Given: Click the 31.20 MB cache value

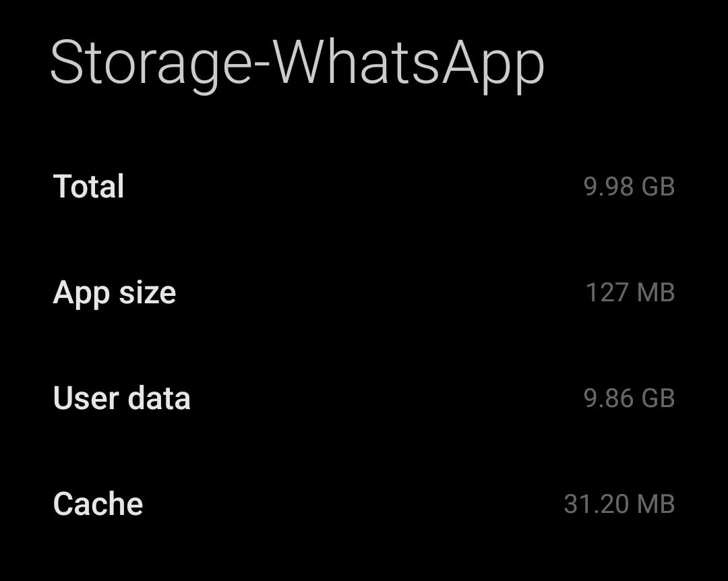Looking at the screenshot, I should [619, 503].
